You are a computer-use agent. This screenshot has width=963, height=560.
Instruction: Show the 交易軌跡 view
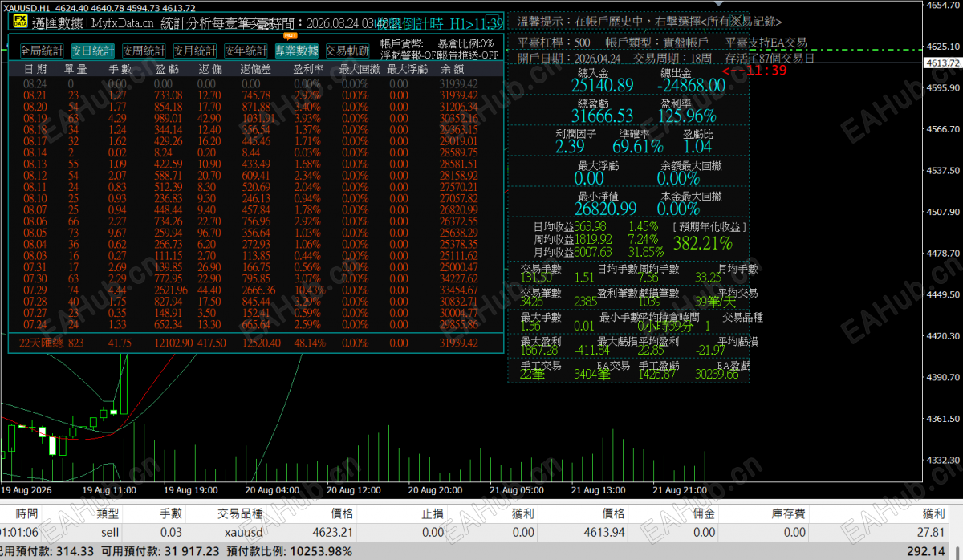347,51
